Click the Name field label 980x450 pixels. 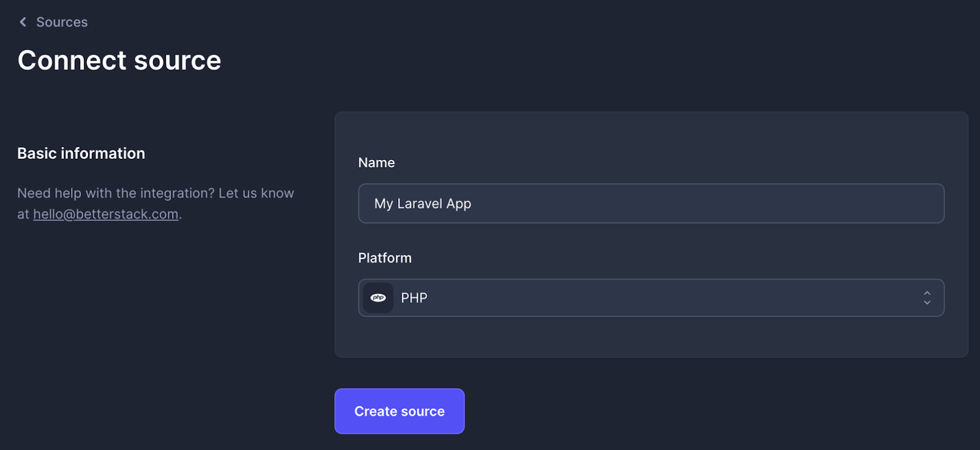click(377, 162)
